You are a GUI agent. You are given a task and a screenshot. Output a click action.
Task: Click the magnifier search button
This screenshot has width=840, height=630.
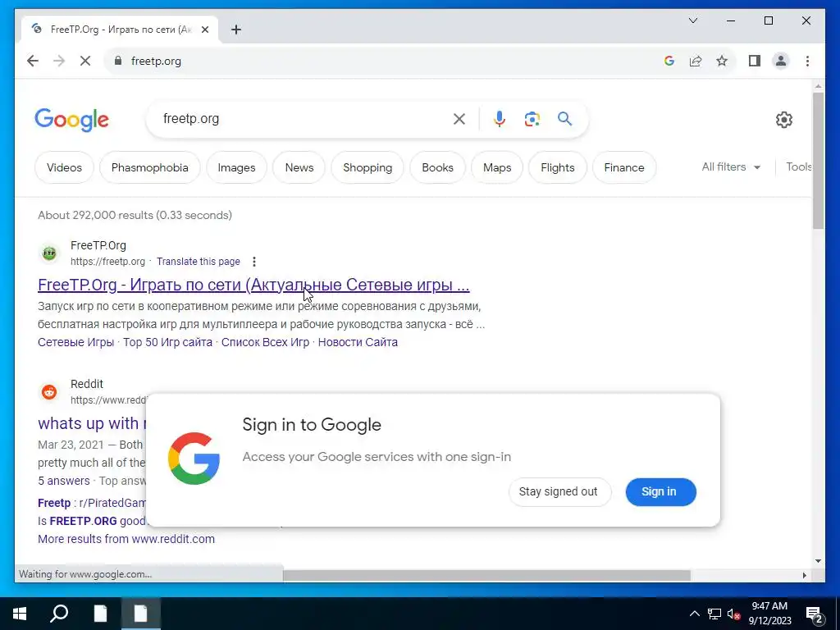pyautogui.click(x=564, y=119)
